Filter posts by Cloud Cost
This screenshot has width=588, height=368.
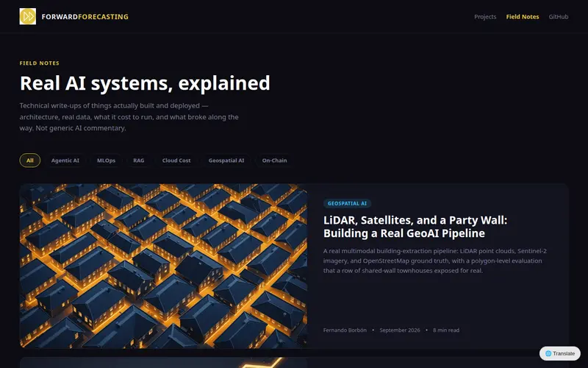pos(176,160)
